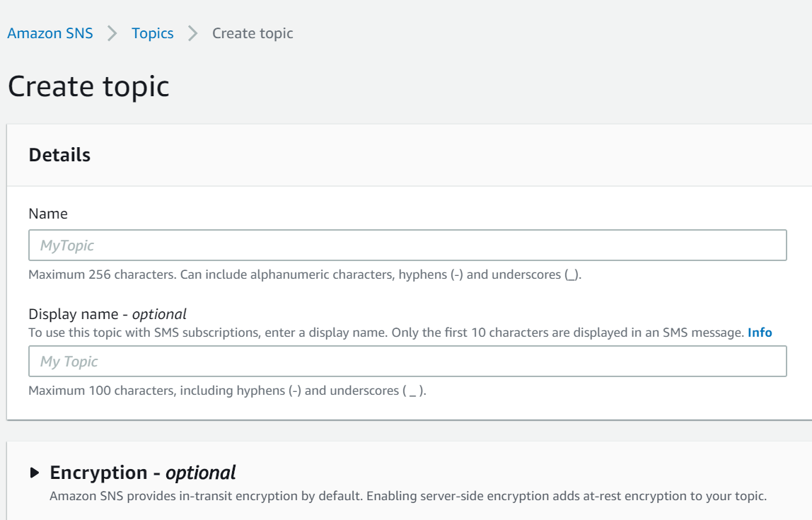The height and width of the screenshot is (520, 812).
Task: Click the chevron after Topics breadcrumb
Action: tap(193, 33)
